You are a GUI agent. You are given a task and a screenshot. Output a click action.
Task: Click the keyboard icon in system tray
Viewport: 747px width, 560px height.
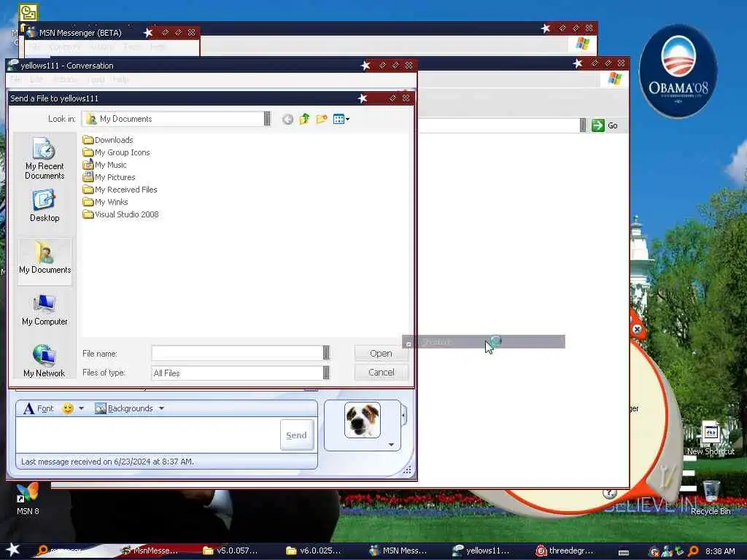coord(623,553)
